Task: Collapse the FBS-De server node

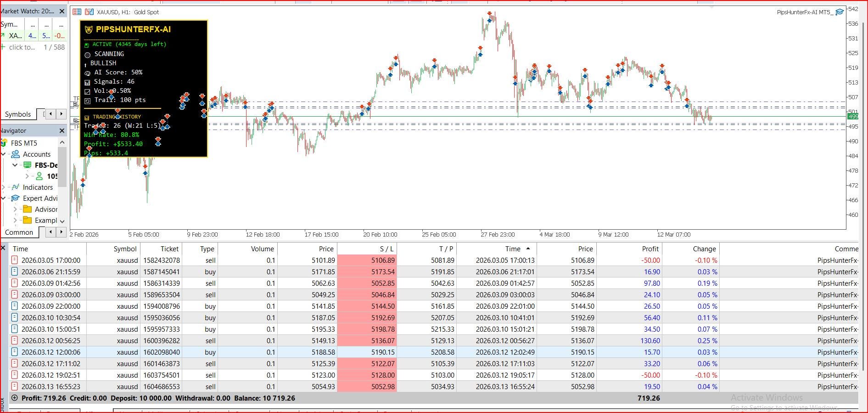Action: (x=15, y=165)
